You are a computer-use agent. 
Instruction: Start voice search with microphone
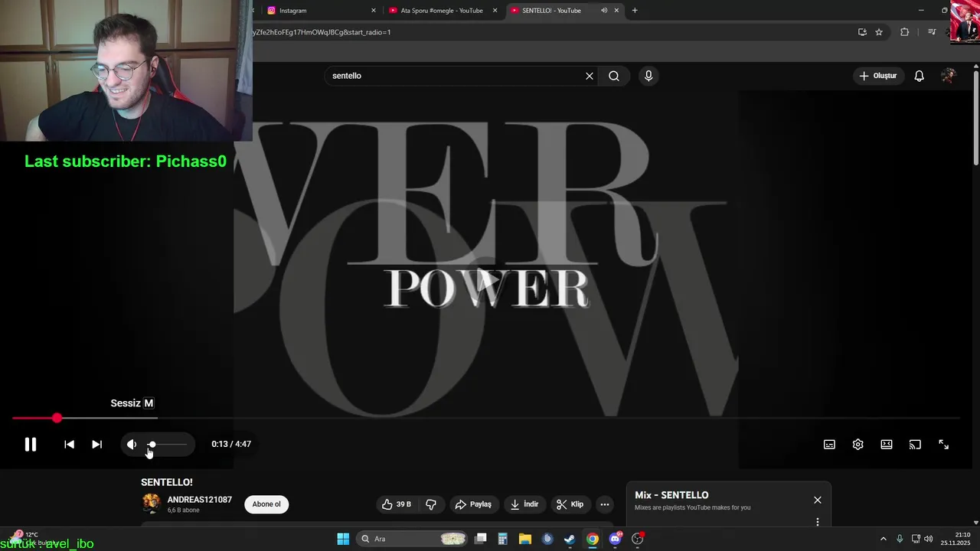648,76
